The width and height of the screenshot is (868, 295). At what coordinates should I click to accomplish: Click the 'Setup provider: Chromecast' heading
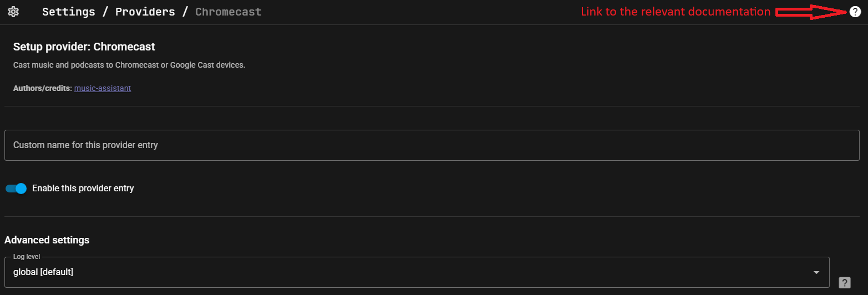(x=84, y=47)
